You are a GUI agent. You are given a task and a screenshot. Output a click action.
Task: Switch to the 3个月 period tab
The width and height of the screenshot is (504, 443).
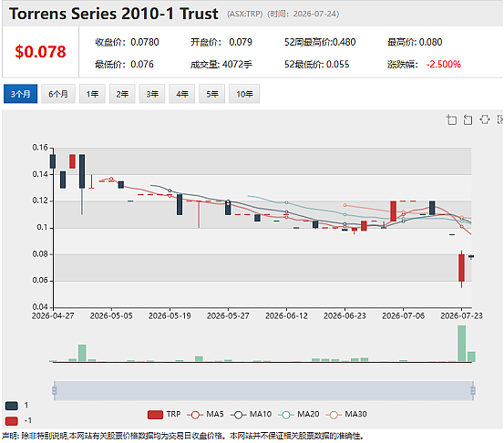21,94
